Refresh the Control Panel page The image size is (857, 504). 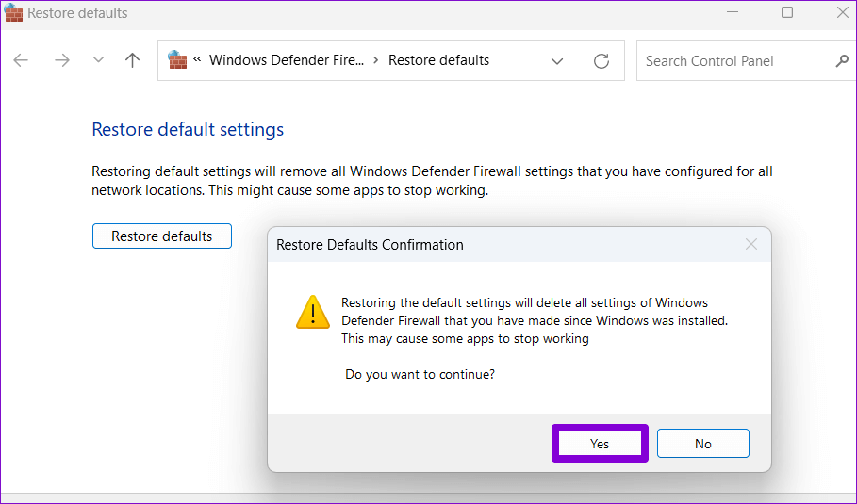coord(602,61)
